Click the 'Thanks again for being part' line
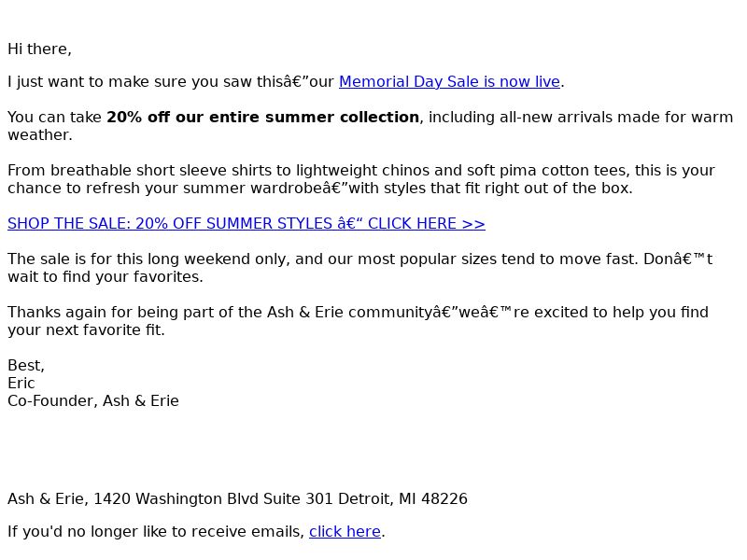Screen dimensions: 747x560 tap(359, 313)
